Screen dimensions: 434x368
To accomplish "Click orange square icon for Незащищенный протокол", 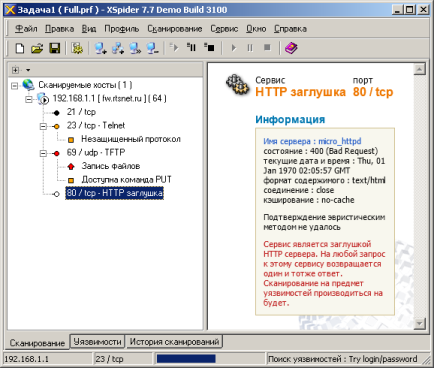I will point(71,140).
